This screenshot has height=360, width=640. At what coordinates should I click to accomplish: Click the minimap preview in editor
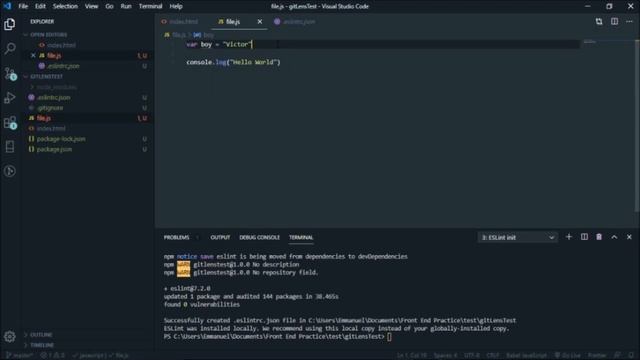click(x=589, y=42)
